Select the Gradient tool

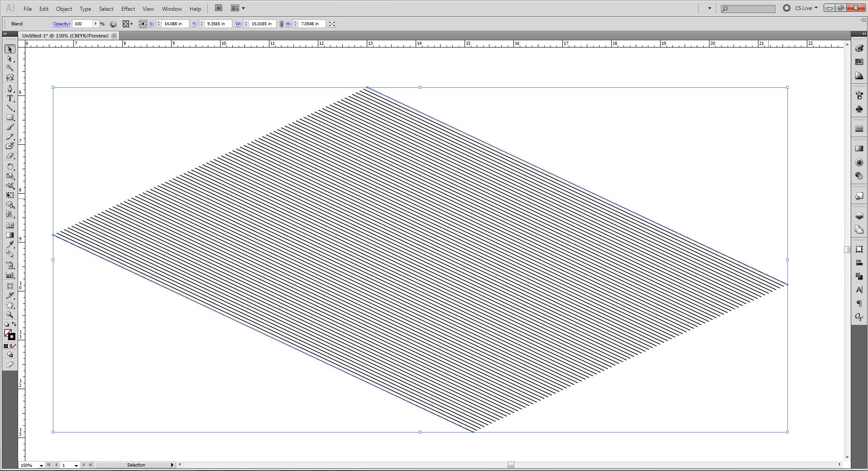(10, 235)
